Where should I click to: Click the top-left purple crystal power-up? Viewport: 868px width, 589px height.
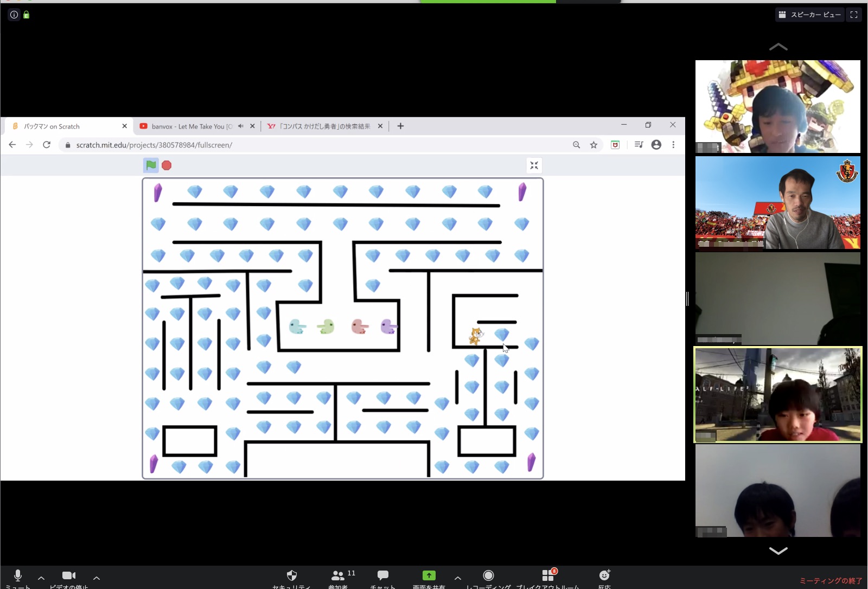pyautogui.click(x=158, y=193)
